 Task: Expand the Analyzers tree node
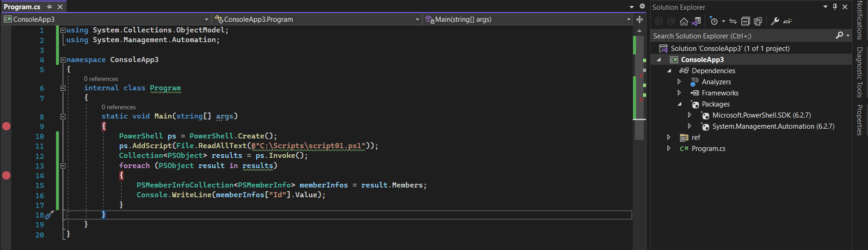pos(679,82)
